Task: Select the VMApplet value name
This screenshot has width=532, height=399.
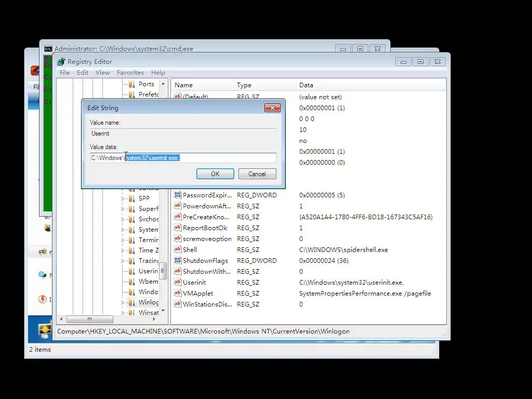Action: (x=198, y=294)
